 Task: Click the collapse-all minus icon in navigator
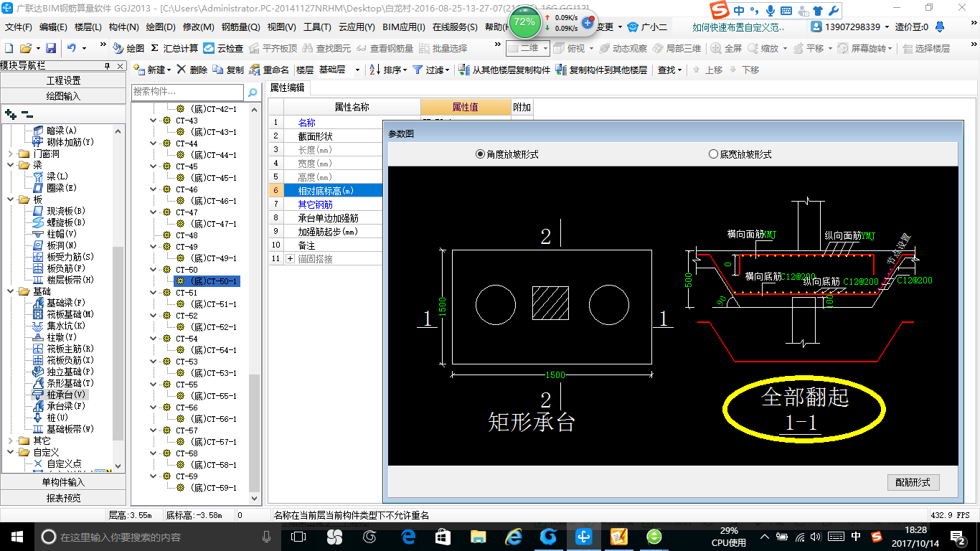click(27, 113)
